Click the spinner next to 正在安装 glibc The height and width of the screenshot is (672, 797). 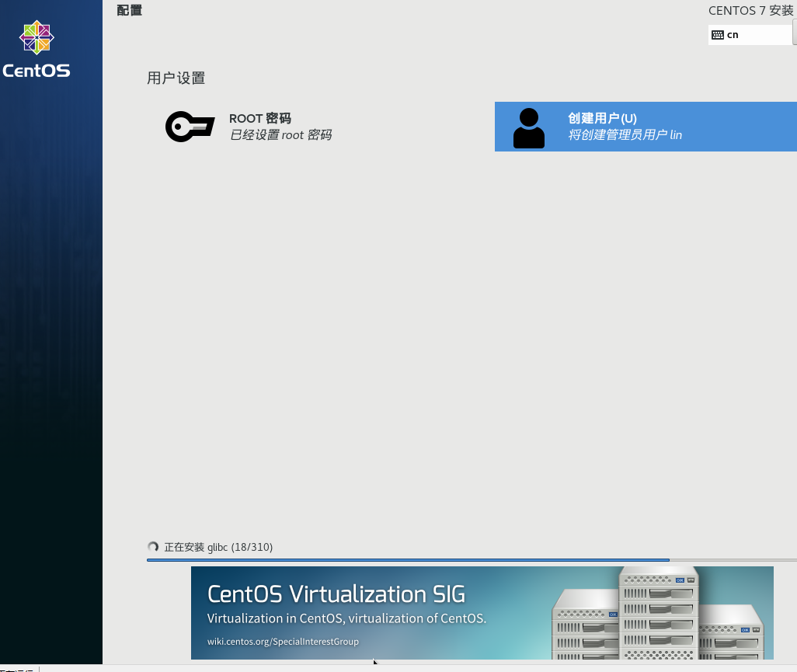click(x=153, y=547)
